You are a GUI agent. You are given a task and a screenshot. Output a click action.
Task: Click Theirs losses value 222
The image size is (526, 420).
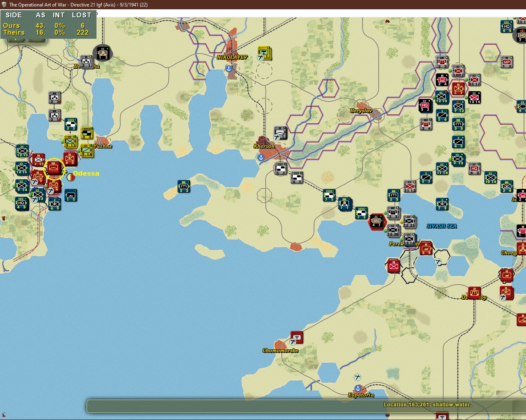tap(82, 33)
